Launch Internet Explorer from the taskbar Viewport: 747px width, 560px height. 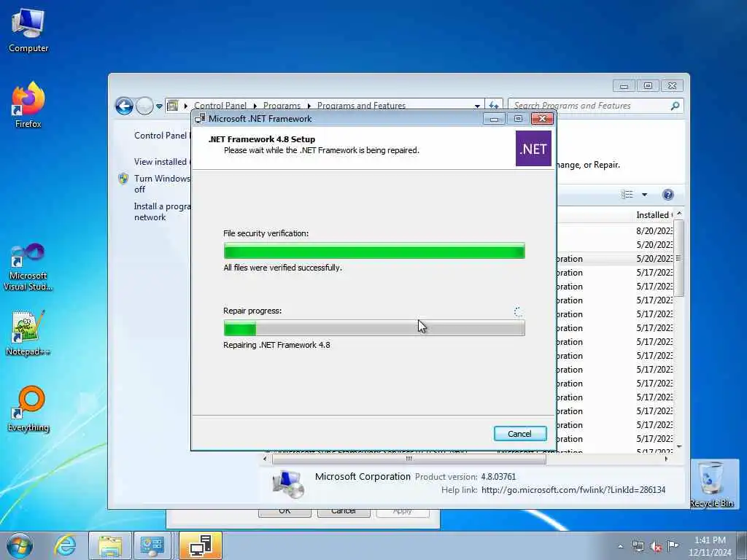pos(65,545)
